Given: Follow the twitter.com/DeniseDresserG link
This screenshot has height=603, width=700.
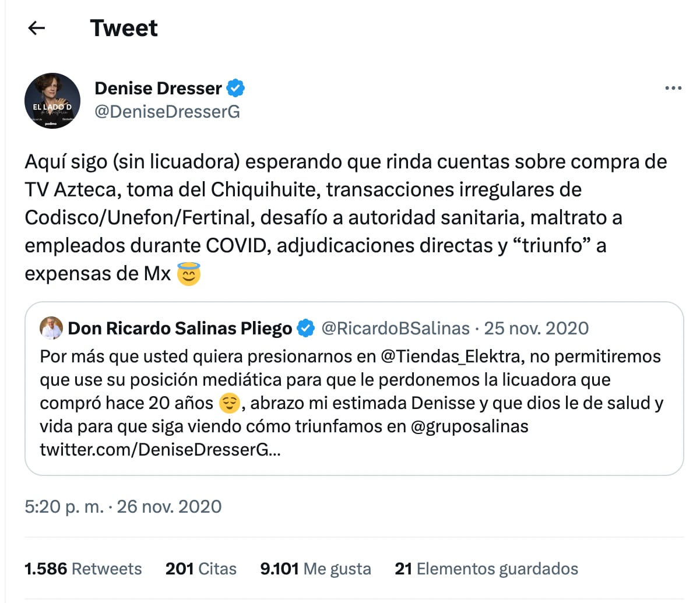Looking at the screenshot, I should 160,450.
